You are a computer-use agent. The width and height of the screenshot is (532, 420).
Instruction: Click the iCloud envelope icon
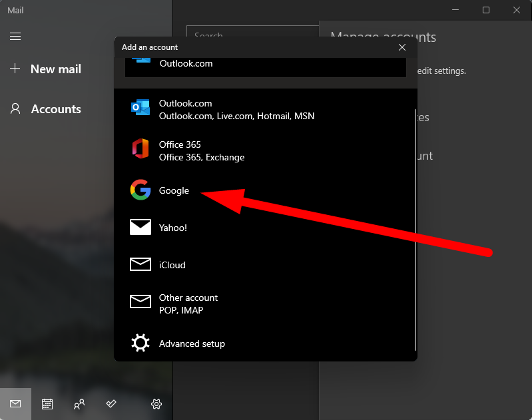[x=140, y=264]
